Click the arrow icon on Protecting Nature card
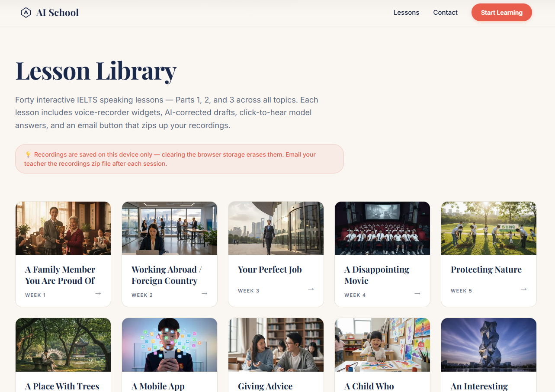555x392 pixels. 524,289
